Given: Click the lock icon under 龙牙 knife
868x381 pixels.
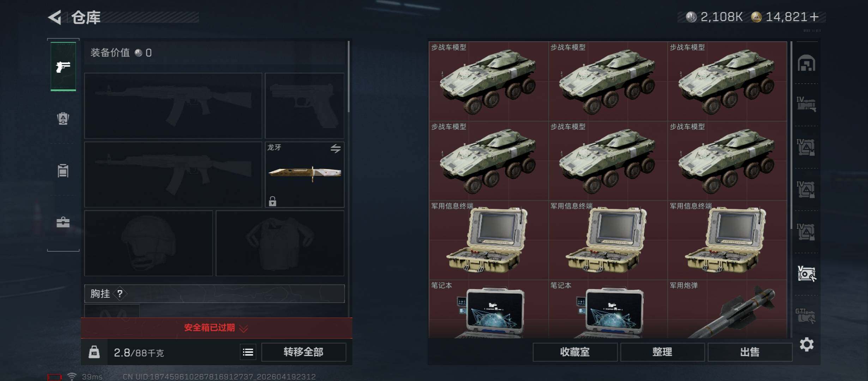Looking at the screenshot, I should point(272,201).
